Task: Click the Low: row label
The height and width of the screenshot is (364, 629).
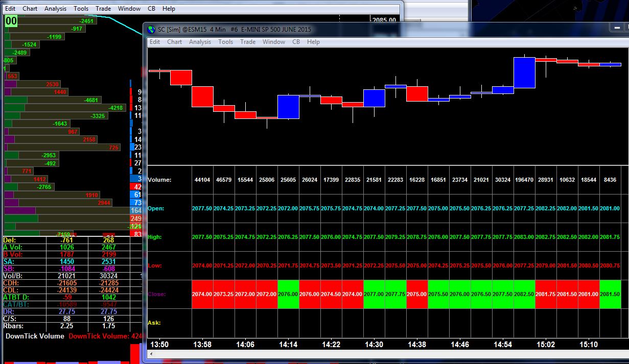Action: pos(155,265)
